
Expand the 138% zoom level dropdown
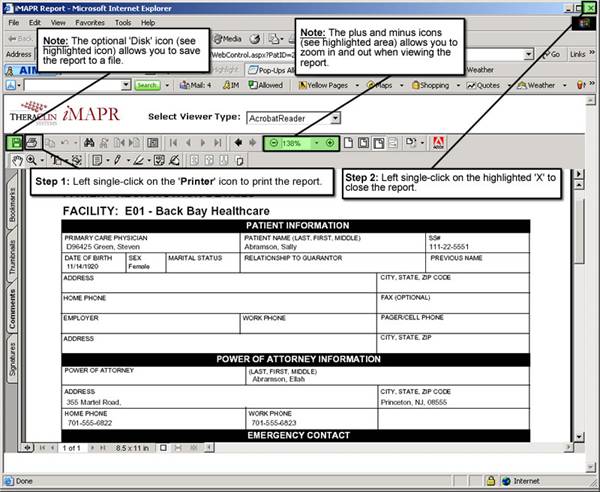tap(317, 143)
